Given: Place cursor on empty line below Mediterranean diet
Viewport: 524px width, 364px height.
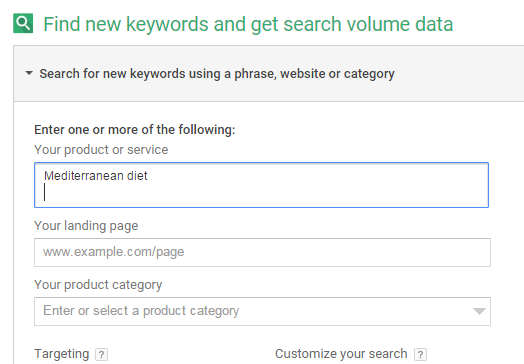Looking at the screenshot, I should (261, 193).
